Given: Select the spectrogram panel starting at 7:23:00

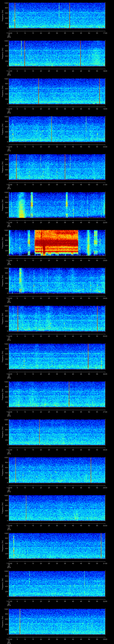Looking at the screenshot, I should pos(57,281).
